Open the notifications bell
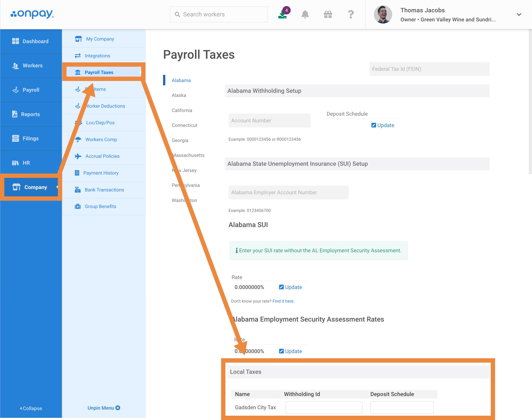Image resolution: width=532 pixels, height=420 pixels. [x=305, y=14]
